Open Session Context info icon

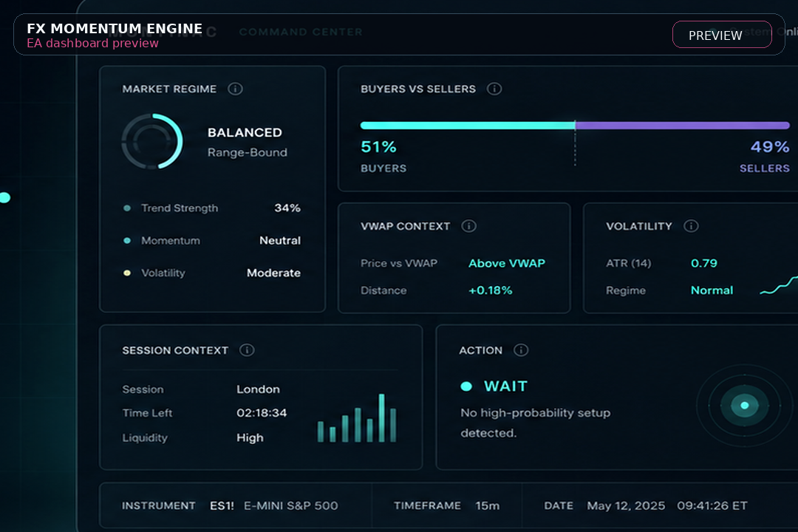pyautogui.click(x=247, y=350)
